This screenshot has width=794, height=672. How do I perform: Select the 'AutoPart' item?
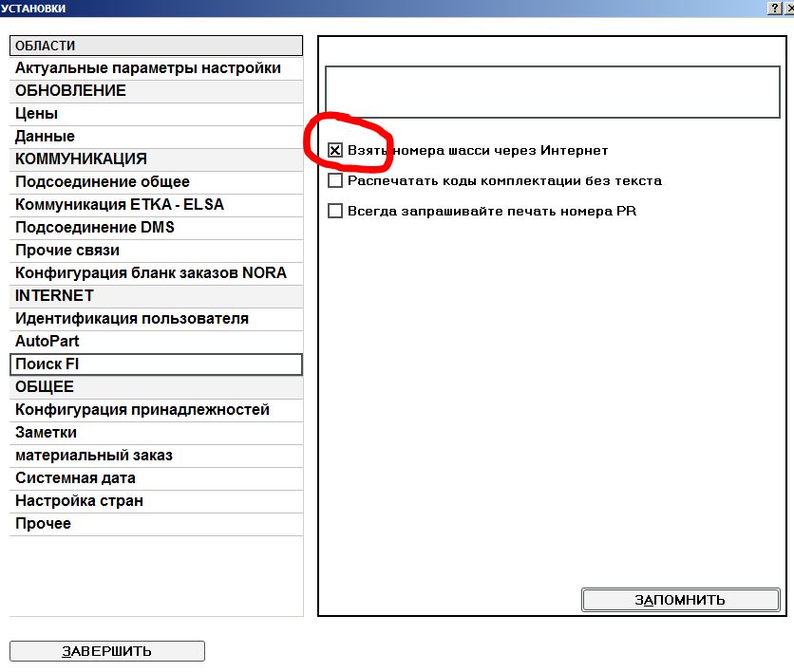click(47, 342)
